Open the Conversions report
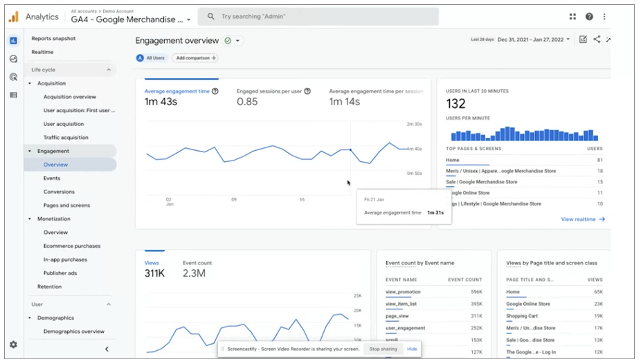Screen dimensions: 641x364 (x=59, y=192)
